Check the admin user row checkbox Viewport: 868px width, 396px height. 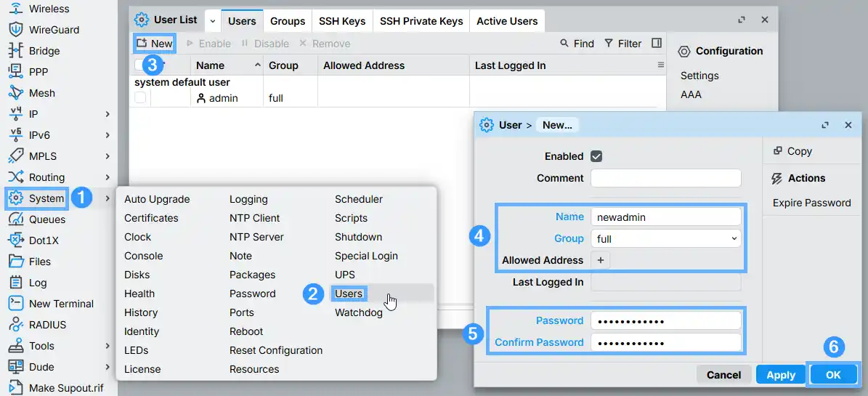click(140, 97)
